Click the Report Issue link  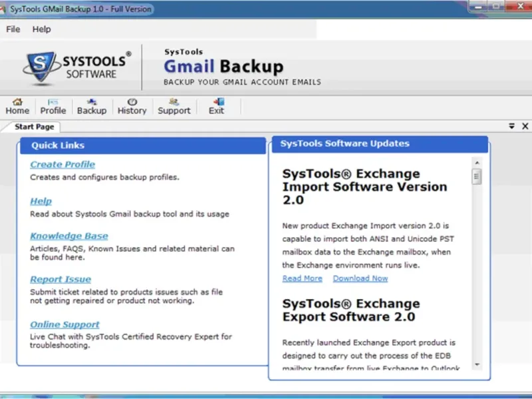click(61, 279)
